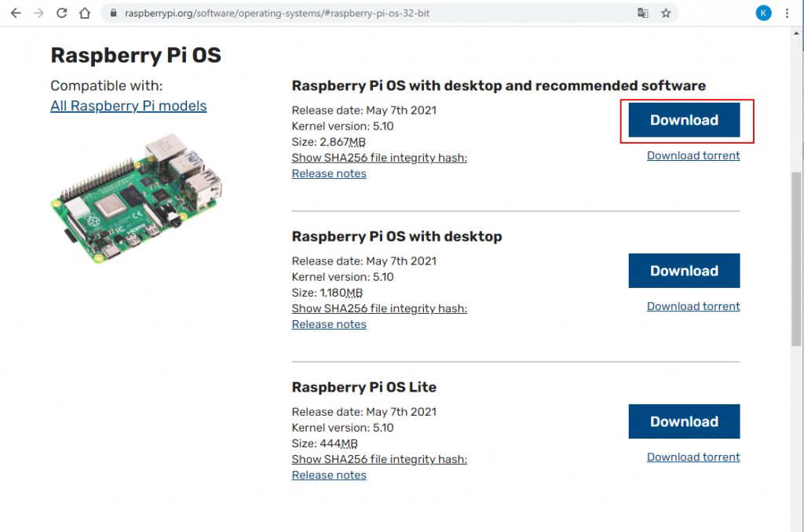The image size is (804, 532).
Task: Reload the page with refresh icon
Action: point(61,13)
